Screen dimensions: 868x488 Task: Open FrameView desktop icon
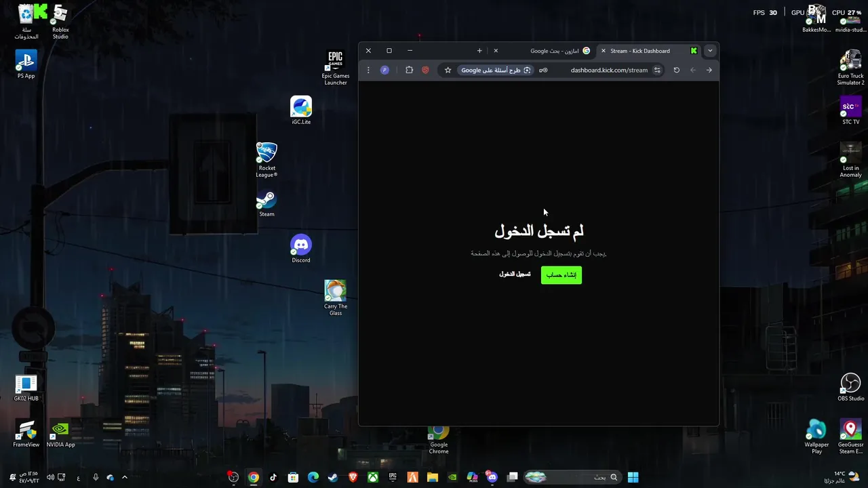click(26, 434)
